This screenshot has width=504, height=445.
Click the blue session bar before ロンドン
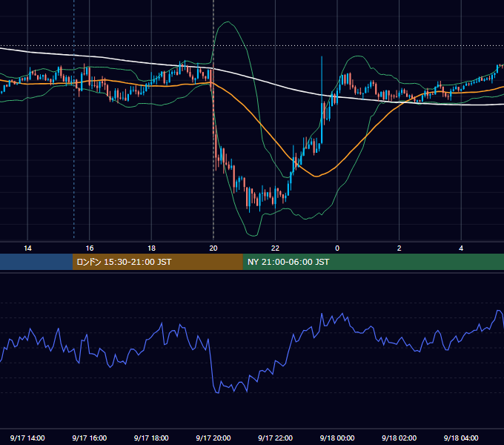click(x=36, y=262)
